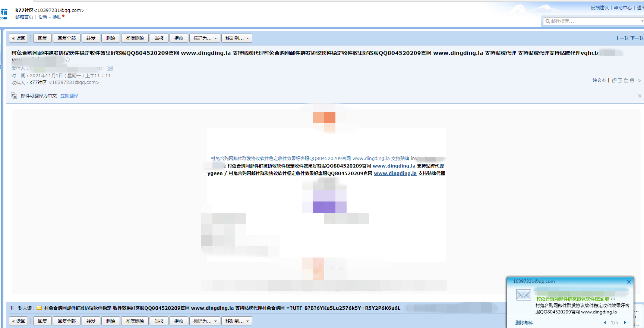Click the add note icon in header
This screenshot has width=644, height=328.
click(x=620, y=80)
